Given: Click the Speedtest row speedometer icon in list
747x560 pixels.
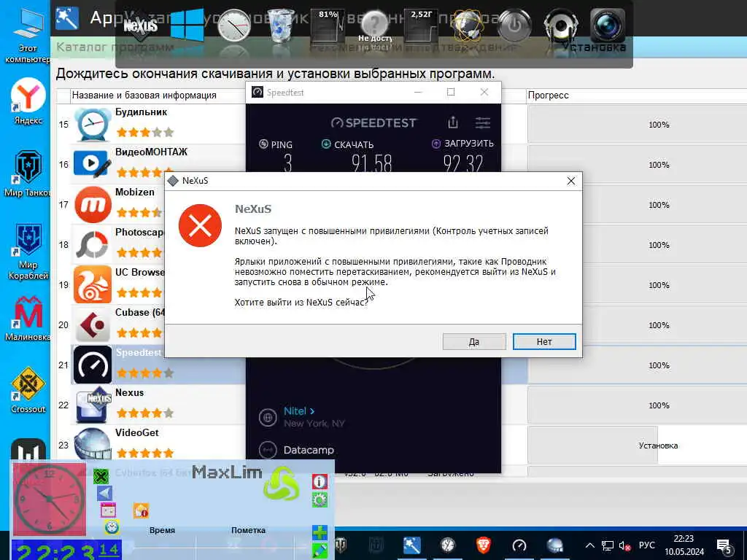Looking at the screenshot, I should [93, 365].
